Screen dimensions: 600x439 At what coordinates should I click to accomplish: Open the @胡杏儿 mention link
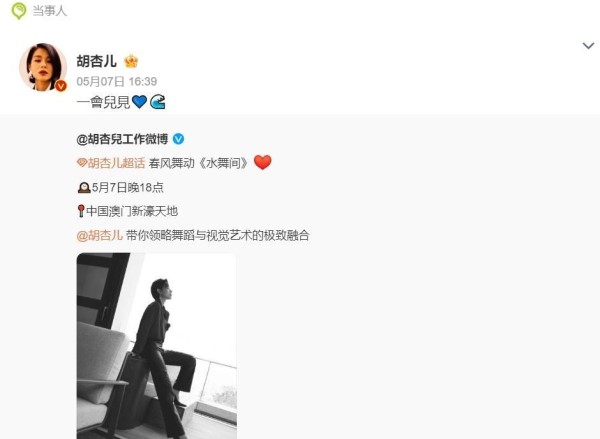point(99,235)
